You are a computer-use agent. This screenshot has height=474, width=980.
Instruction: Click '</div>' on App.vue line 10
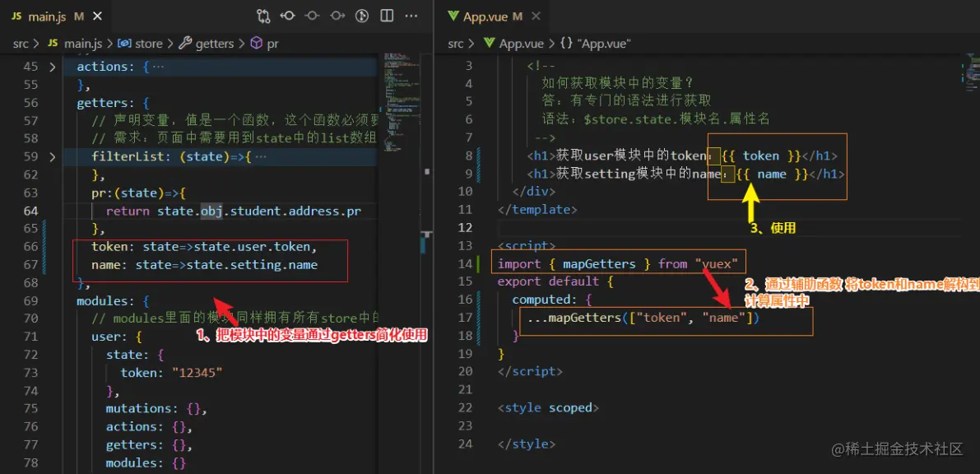click(534, 192)
